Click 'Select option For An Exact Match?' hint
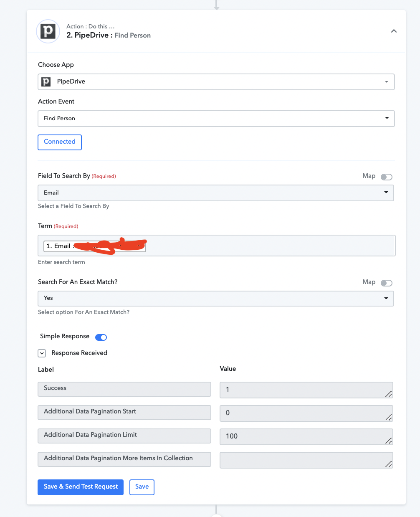Viewport: 420px width, 517px height. [83, 312]
